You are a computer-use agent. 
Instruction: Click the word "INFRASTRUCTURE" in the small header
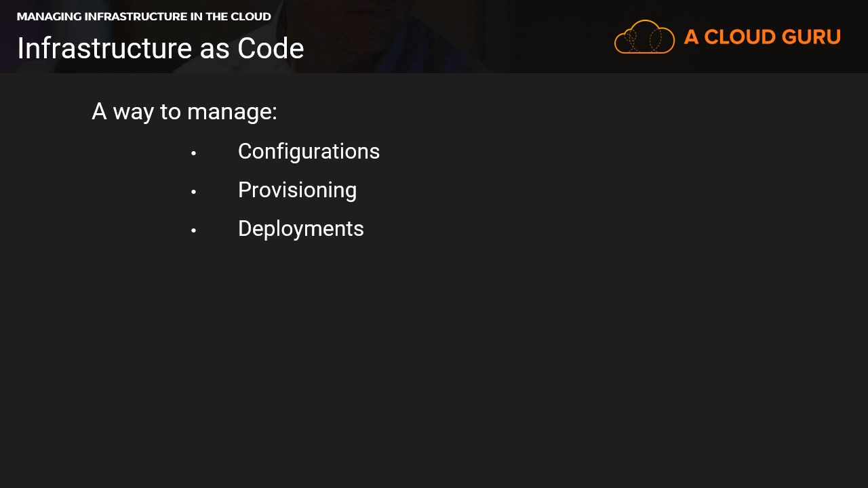[x=136, y=16]
